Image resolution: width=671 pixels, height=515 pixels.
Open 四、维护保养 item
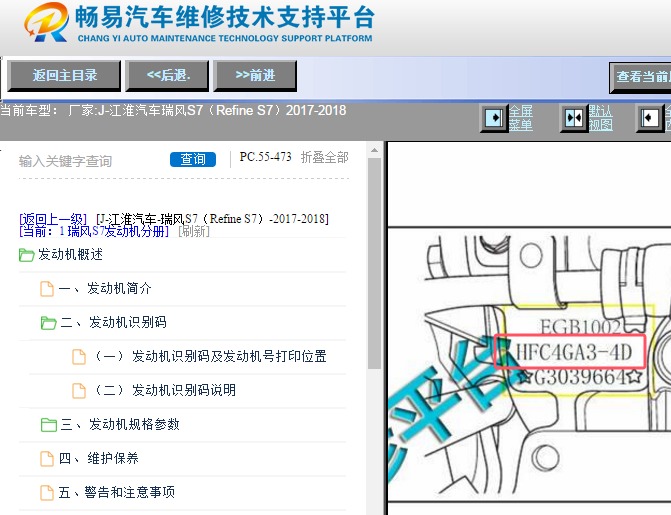pos(99,458)
